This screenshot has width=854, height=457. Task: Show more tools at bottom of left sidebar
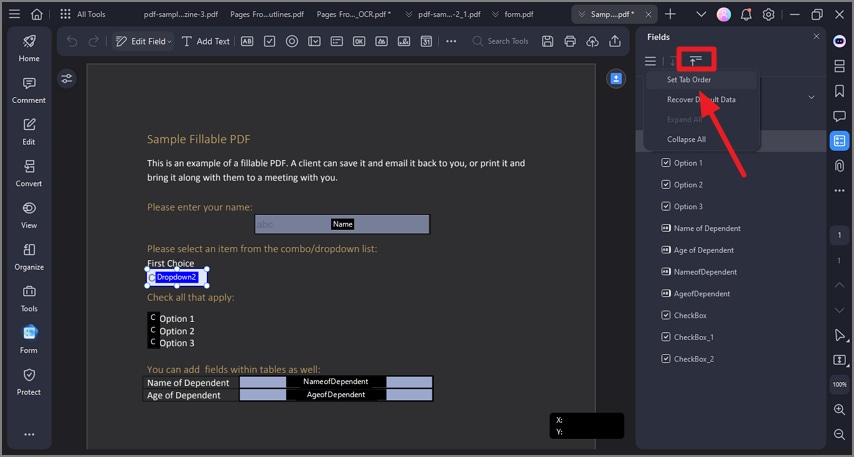tap(29, 434)
